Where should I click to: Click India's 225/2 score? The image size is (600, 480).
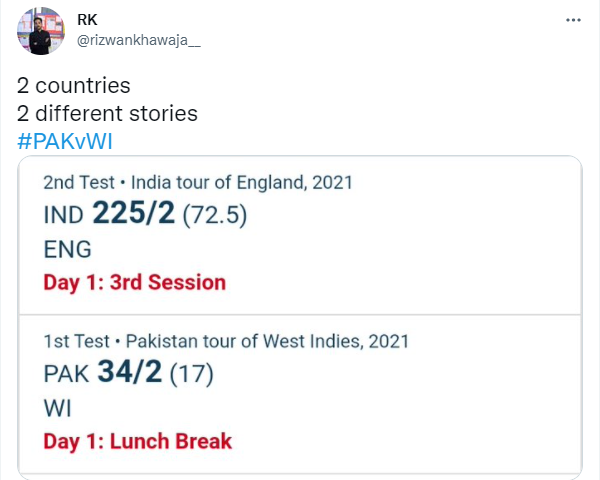point(133,214)
